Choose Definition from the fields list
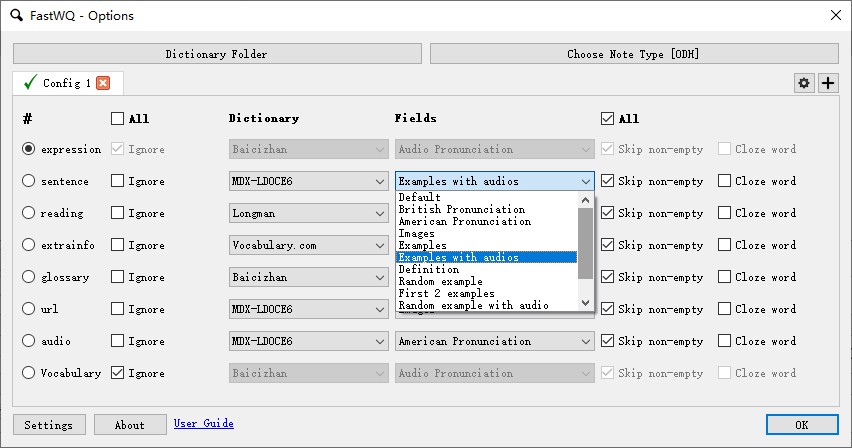This screenshot has height=448, width=852. click(x=486, y=269)
